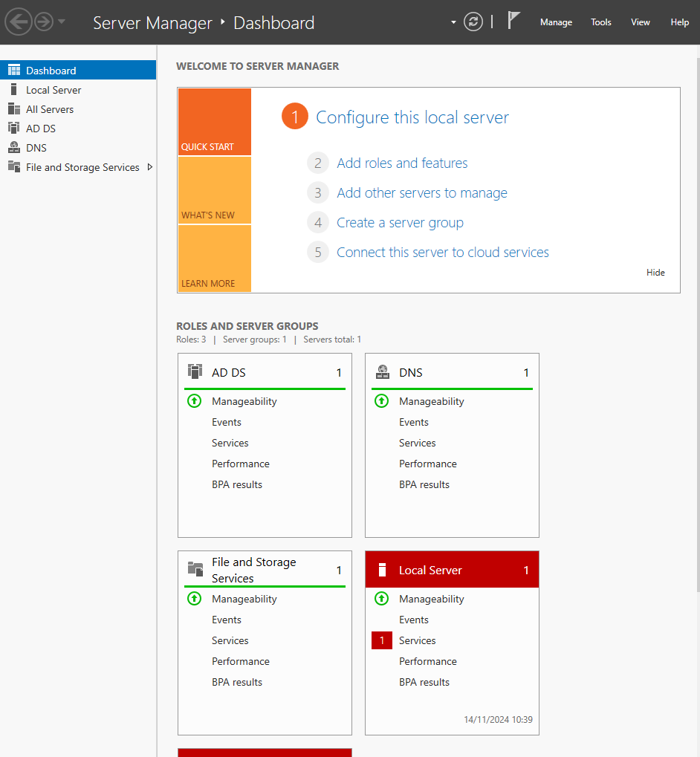700x757 pixels.
Task: Click File and Storage Manageability status icon
Action: point(194,599)
